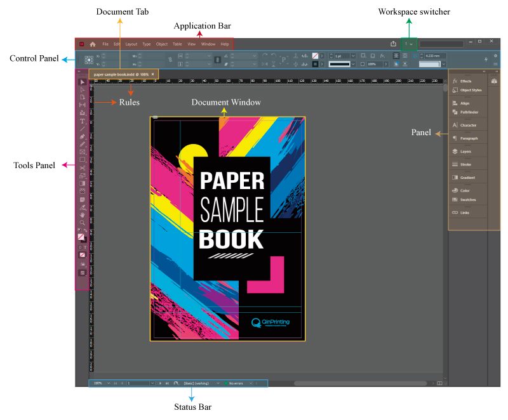Select the Type tool
This screenshot has width=508, height=420.
83,121
